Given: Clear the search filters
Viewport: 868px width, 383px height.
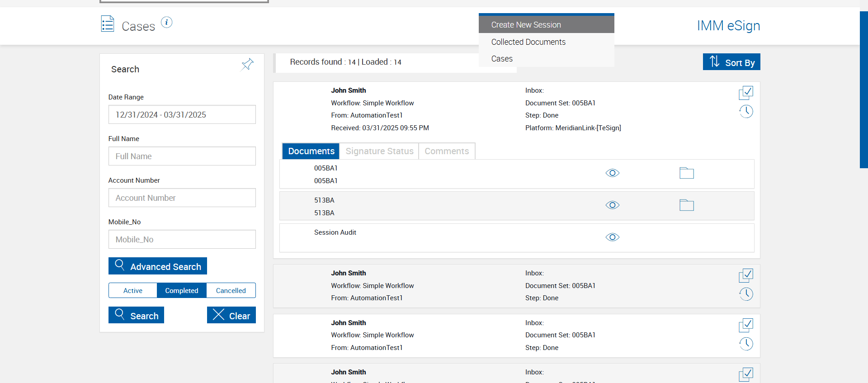Looking at the screenshot, I should click(231, 316).
